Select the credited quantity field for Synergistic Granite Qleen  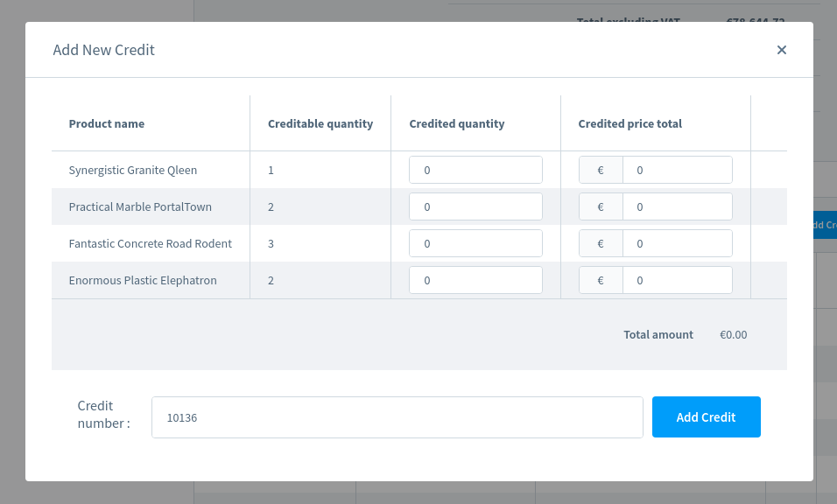point(475,170)
